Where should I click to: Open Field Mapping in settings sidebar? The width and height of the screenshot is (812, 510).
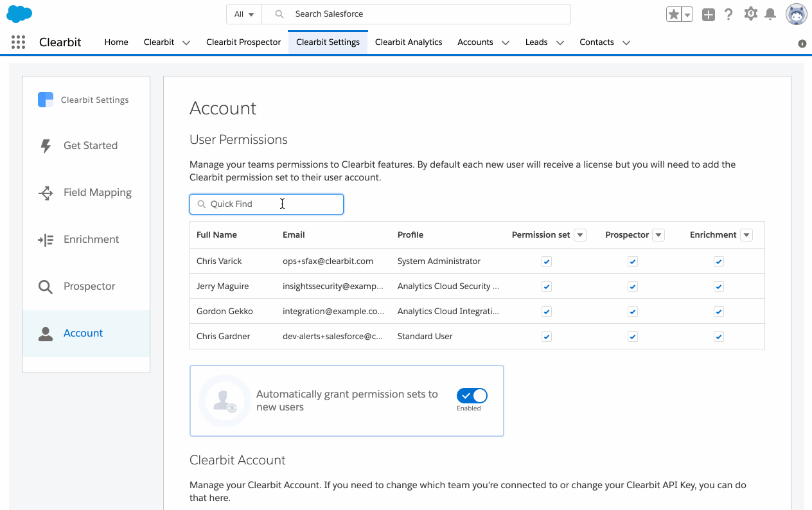pos(86,193)
